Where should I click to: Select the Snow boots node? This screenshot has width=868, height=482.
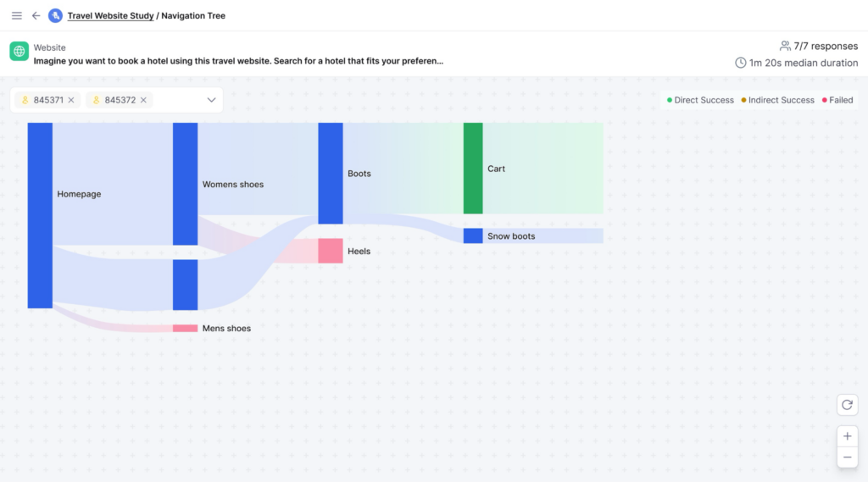click(x=473, y=235)
